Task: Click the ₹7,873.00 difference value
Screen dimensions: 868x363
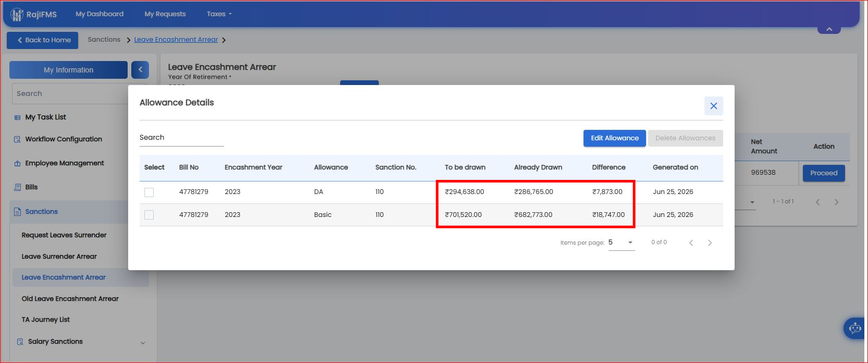Action: coord(607,192)
